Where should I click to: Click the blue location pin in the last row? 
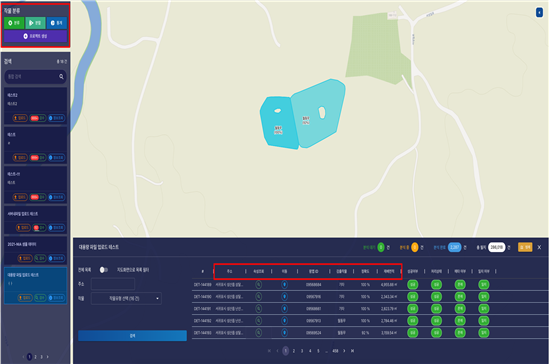[x=284, y=332]
